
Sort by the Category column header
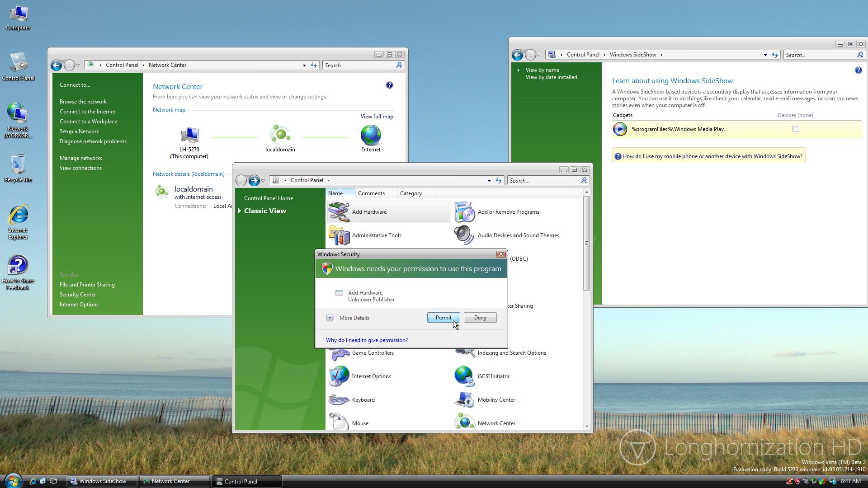(x=410, y=193)
